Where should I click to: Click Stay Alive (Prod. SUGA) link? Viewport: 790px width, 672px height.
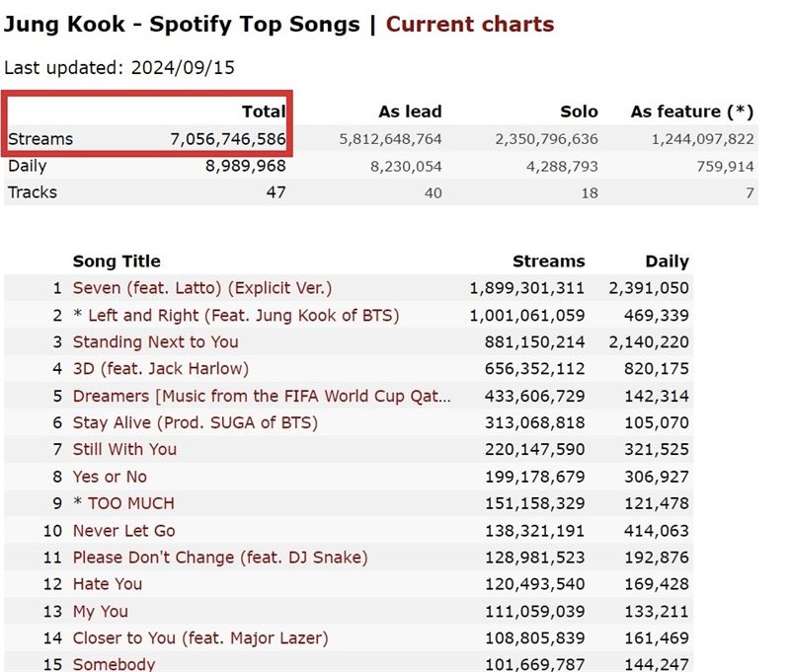195,422
